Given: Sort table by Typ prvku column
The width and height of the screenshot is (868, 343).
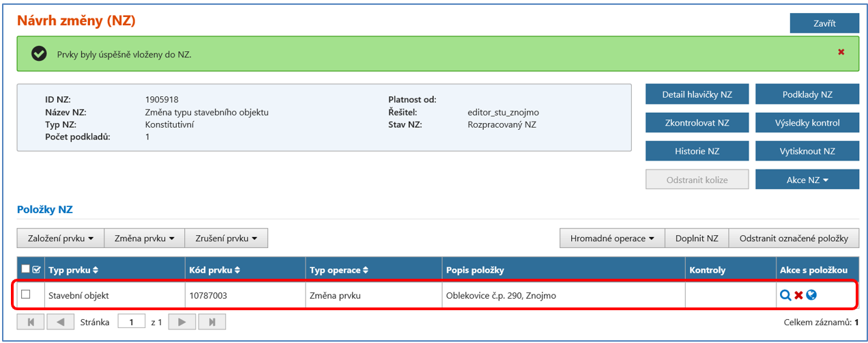Looking at the screenshot, I should tap(74, 271).
